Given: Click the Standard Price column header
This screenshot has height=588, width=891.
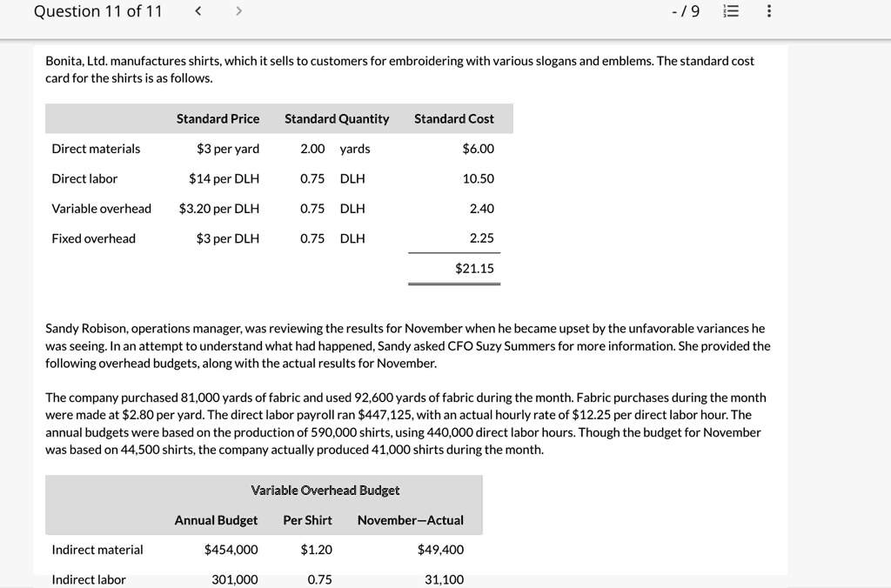Looking at the screenshot, I should 218,118.
